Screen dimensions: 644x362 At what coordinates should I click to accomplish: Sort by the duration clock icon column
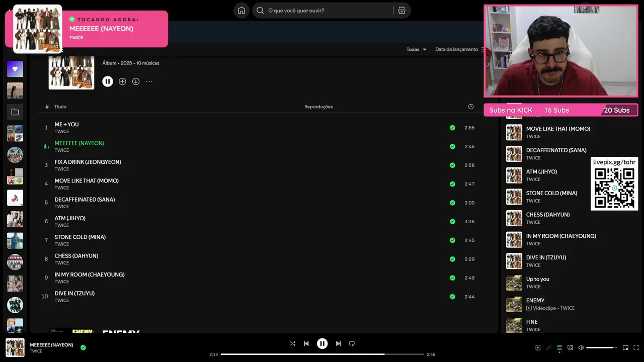click(x=470, y=107)
